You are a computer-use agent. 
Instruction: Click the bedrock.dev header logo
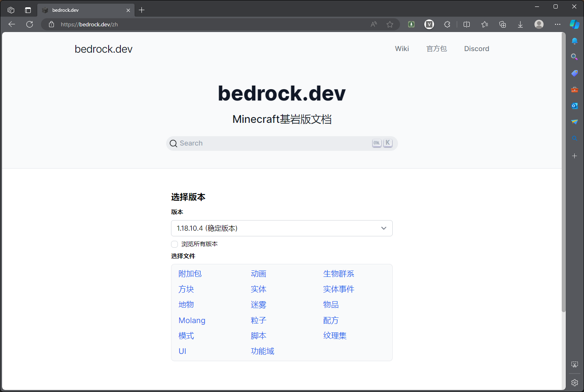103,49
